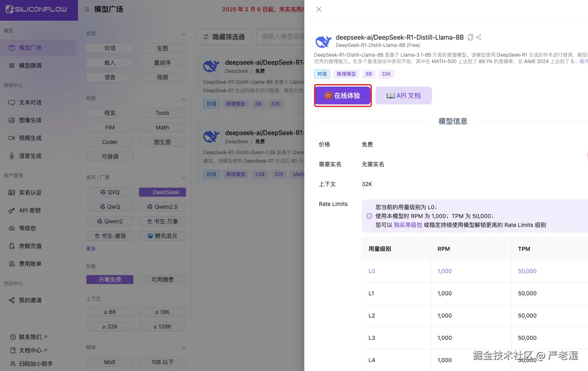Toggle the FIM tag filter
The height and width of the screenshot is (371, 588).
[x=110, y=127]
